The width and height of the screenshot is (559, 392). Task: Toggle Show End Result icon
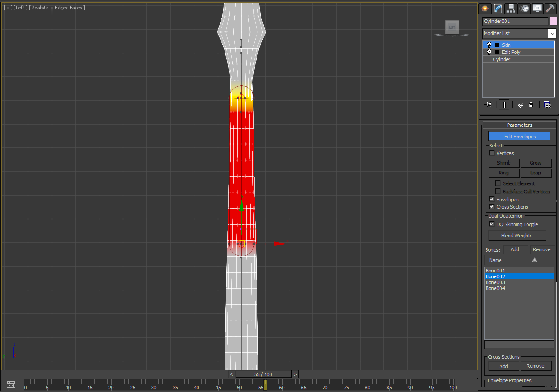pos(505,105)
